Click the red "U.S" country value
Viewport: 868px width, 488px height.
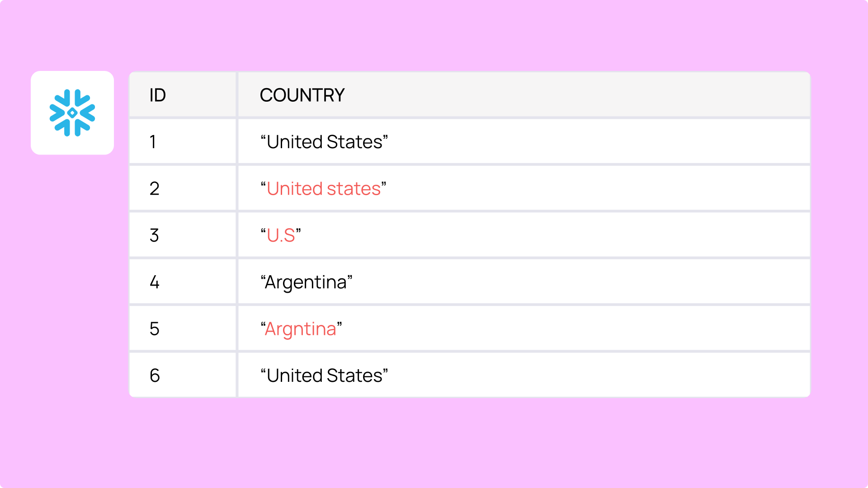[x=281, y=235]
